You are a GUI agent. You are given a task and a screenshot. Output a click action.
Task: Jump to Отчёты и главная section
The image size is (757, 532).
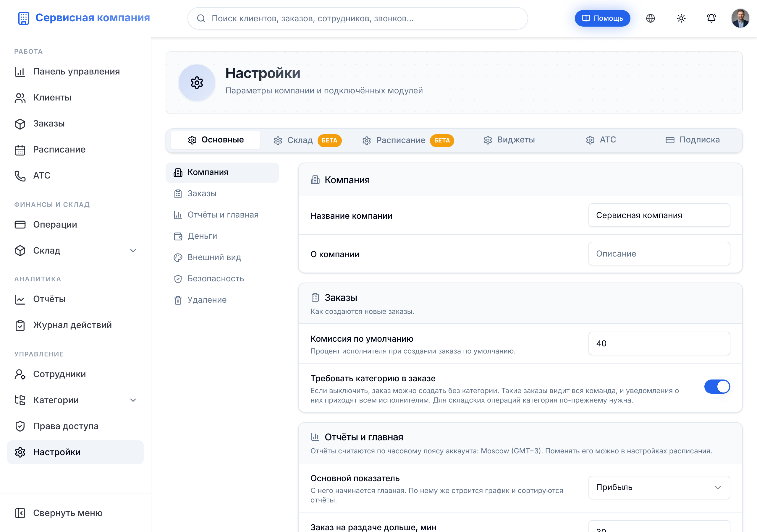tap(222, 215)
